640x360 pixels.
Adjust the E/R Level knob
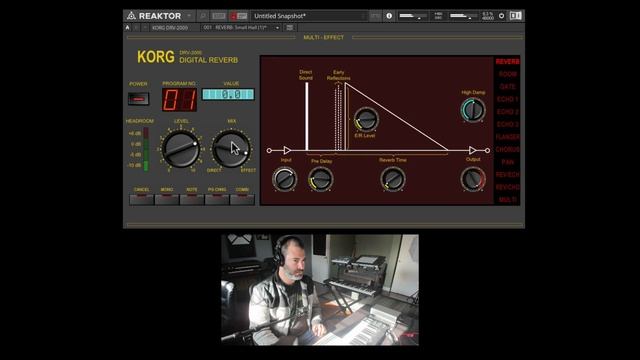[366, 119]
